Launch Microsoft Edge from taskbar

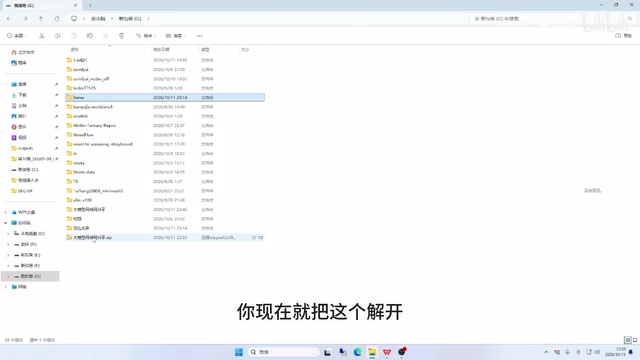(358, 352)
